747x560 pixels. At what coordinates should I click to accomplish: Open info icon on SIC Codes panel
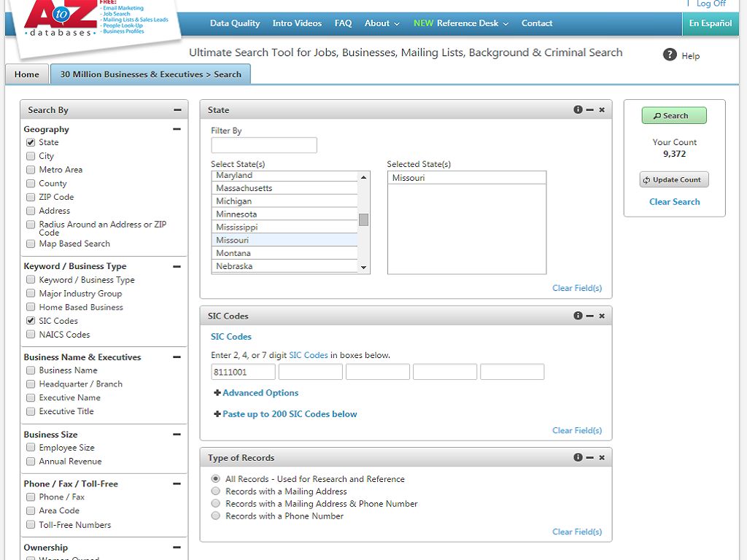578,316
